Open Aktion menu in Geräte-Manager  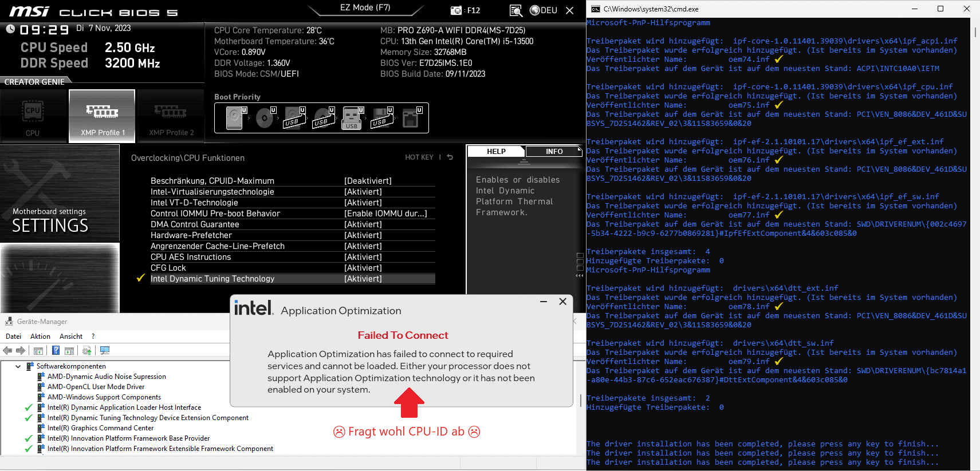pos(40,337)
